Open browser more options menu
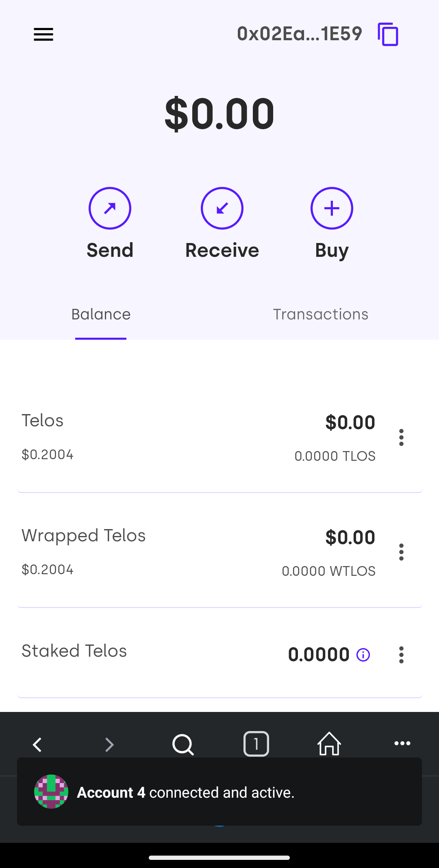439x868 pixels. tap(402, 744)
